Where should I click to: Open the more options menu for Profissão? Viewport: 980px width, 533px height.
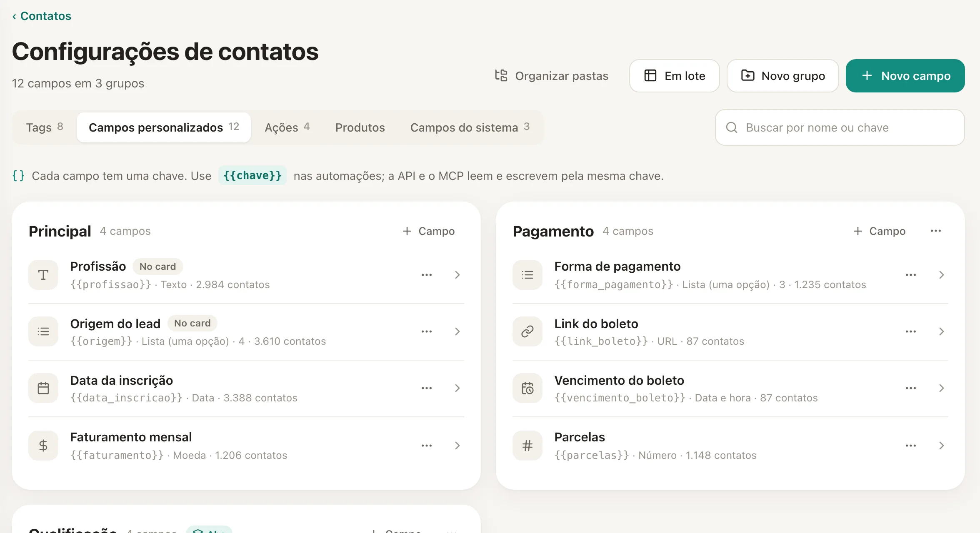[x=427, y=275]
